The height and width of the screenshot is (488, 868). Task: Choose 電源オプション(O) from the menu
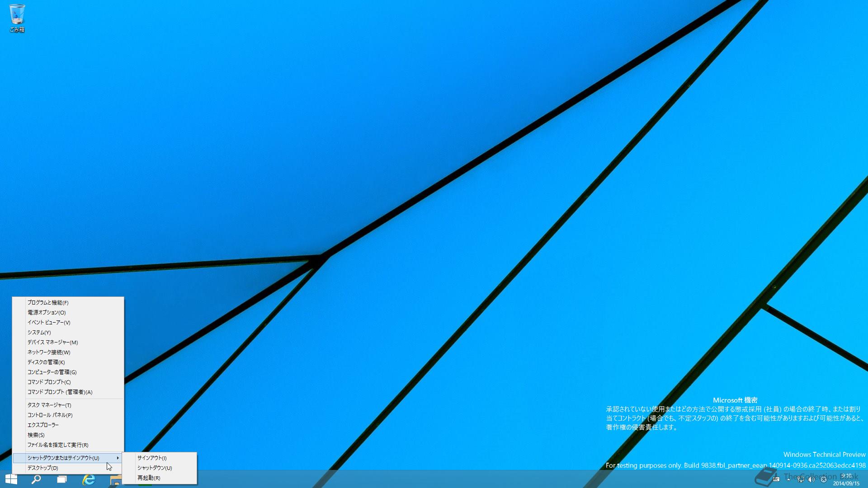pyautogui.click(x=68, y=313)
